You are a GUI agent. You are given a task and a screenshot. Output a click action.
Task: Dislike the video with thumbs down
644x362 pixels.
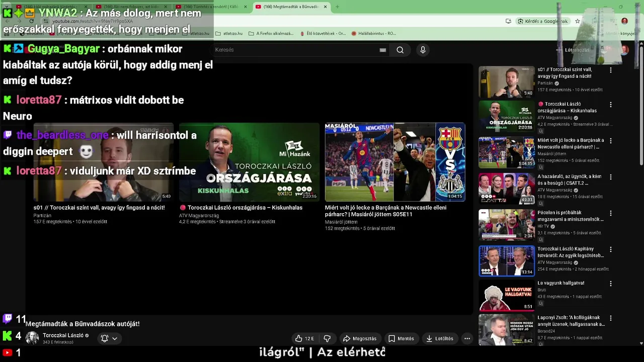click(x=327, y=338)
